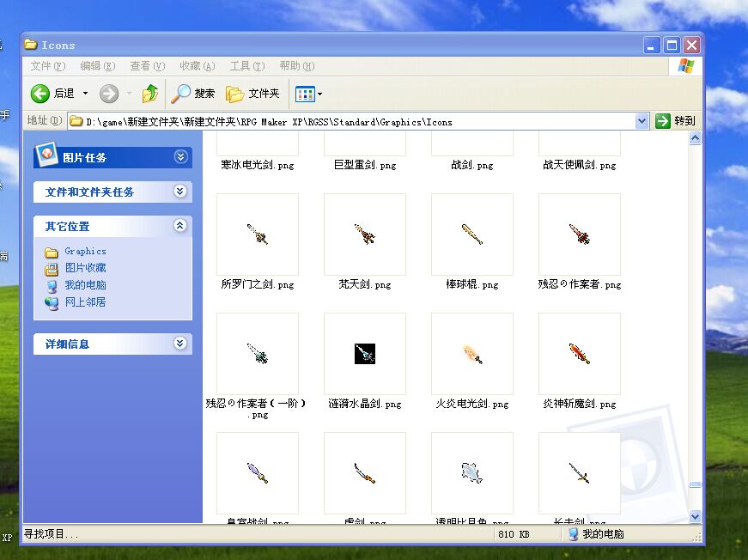Select the 虎剑 curved blade icon
This screenshot has width=748, height=560.
pos(365,473)
